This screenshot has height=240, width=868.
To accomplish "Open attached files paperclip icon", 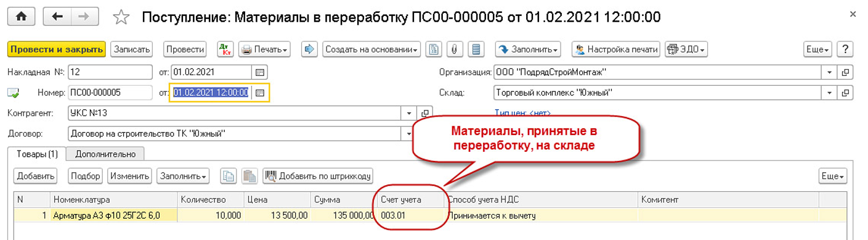I will [454, 49].
